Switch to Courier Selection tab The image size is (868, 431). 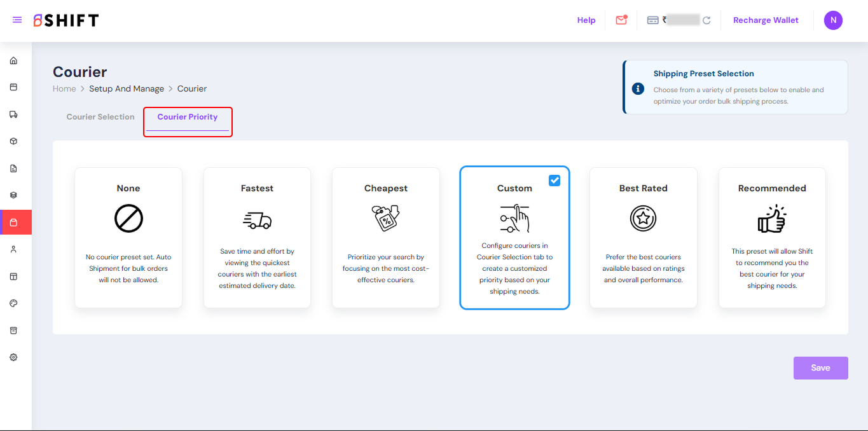(x=100, y=117)
